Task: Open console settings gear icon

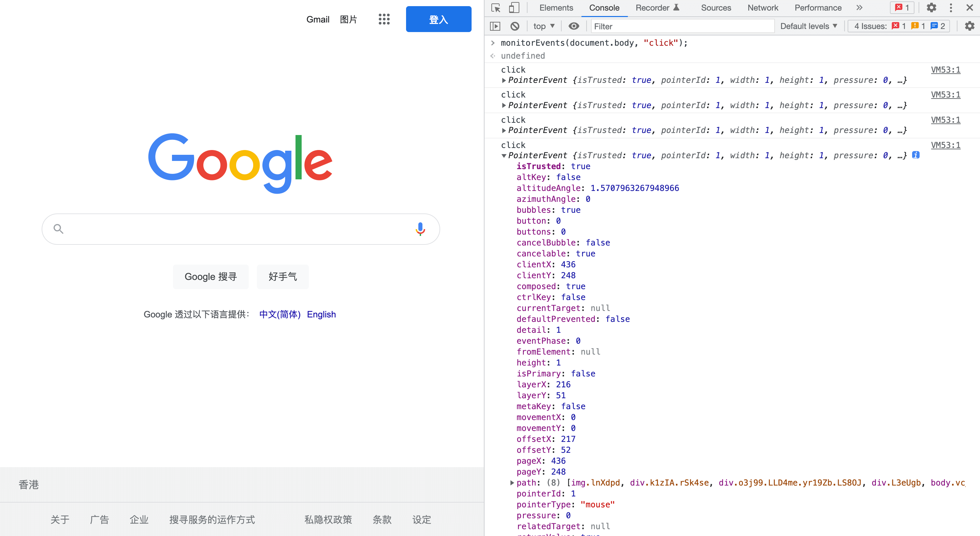Action: pos(969,26)
